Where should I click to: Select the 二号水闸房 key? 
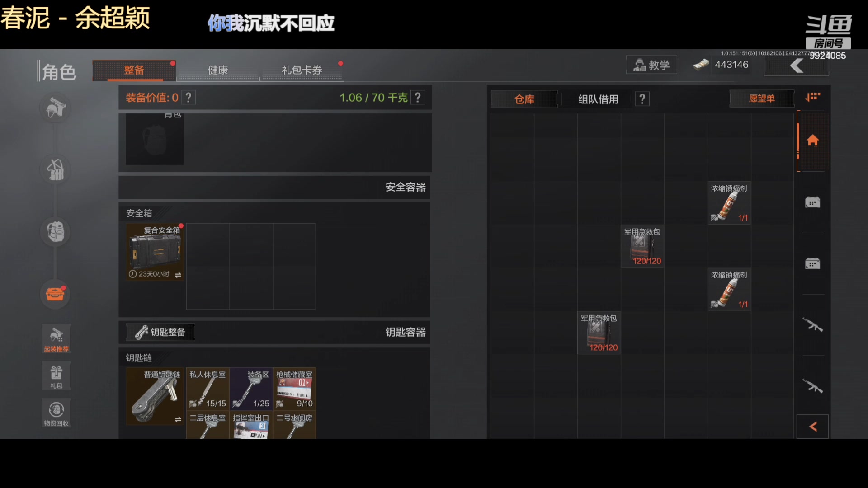[294, 425]
